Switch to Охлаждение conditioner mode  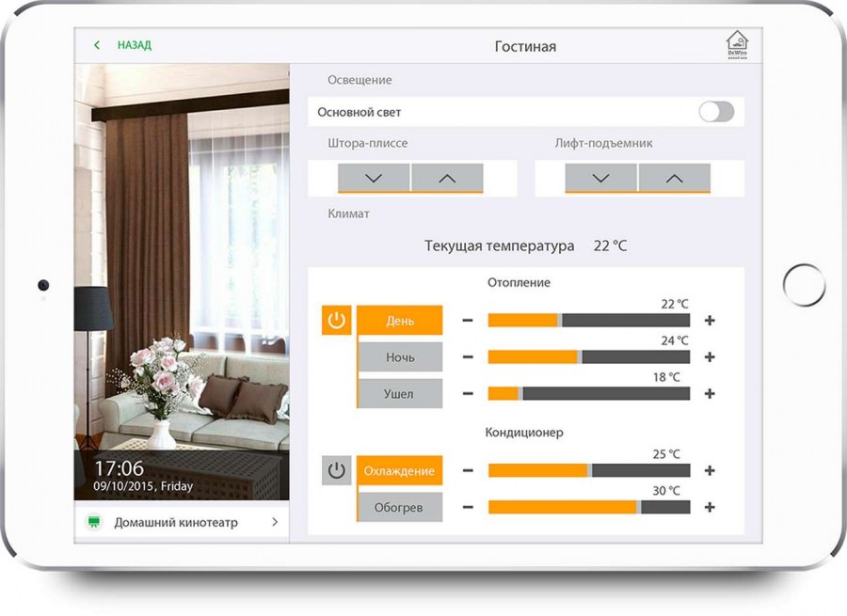pos(400,470)
